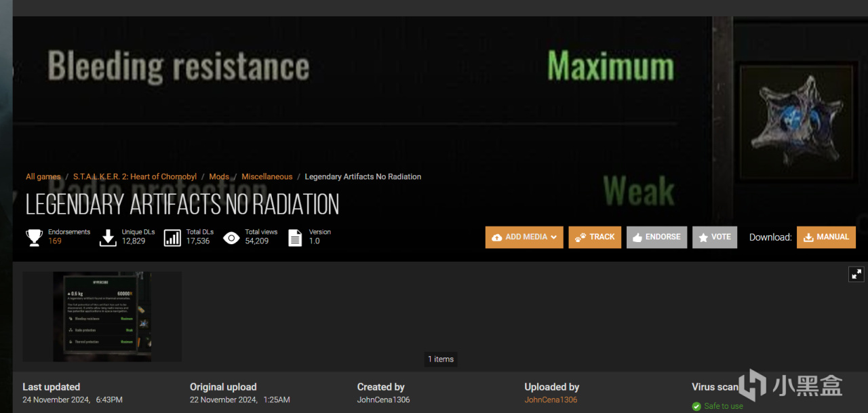Click the version value 1.0

(x=315, y=241)
